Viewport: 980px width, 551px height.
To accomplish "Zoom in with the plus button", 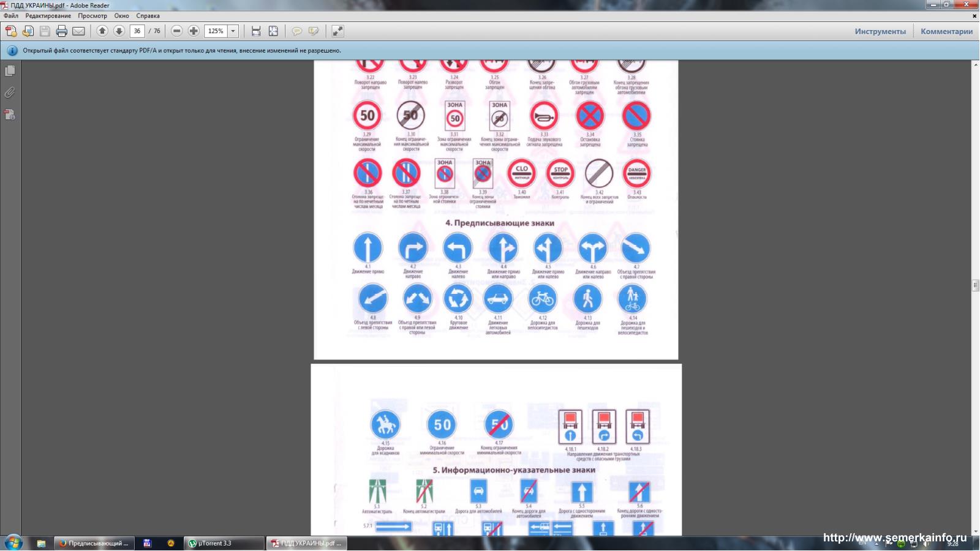I will click(194, 31).
